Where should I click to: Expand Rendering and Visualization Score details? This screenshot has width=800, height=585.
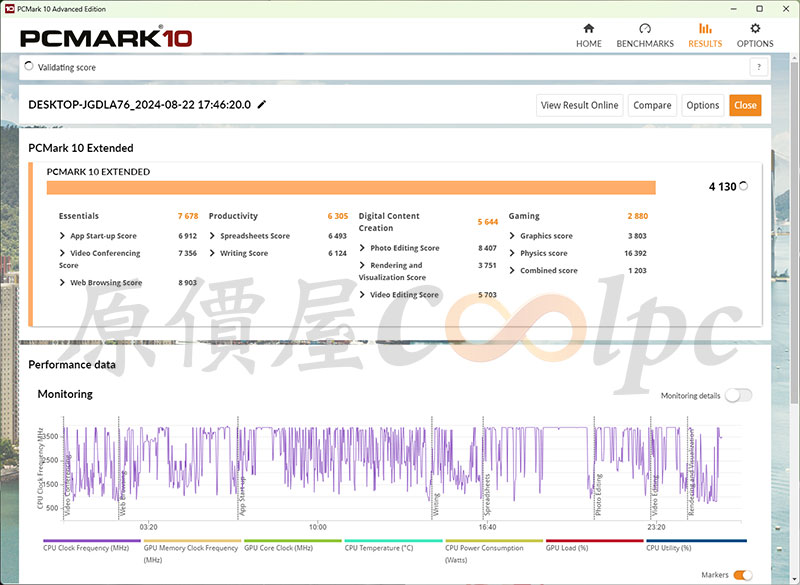(x=362, y=265)
